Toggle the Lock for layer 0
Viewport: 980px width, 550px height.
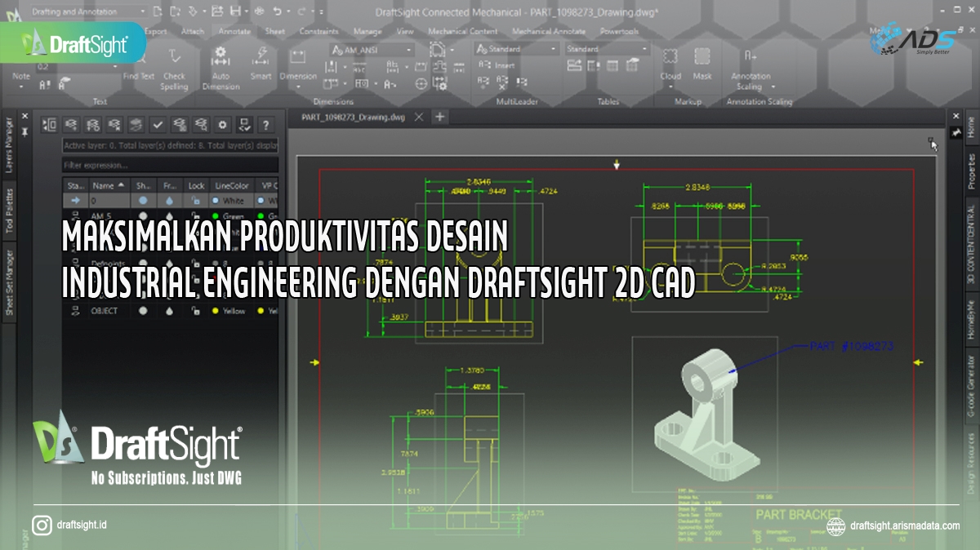[196, 200]
